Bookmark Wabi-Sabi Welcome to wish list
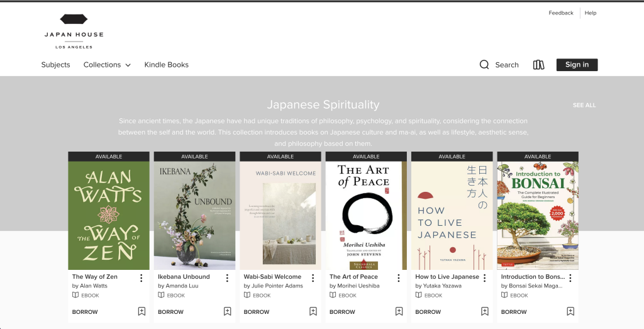The image size is (644, 329). (313, 311)
